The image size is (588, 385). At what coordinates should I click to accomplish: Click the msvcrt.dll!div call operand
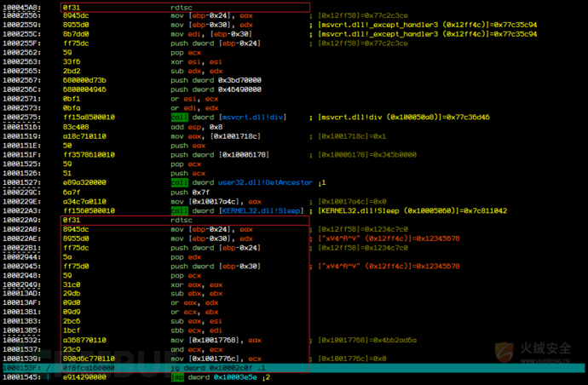[x=253, y=118]
